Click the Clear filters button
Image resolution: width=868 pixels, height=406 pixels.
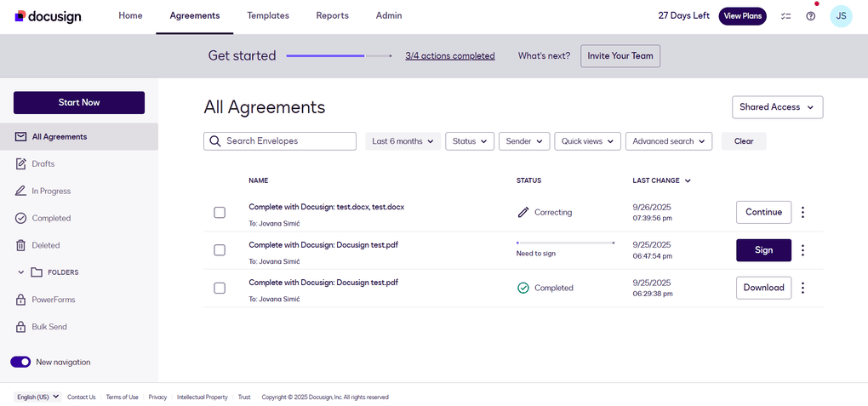pyautogui.click(x=744, y=141)
